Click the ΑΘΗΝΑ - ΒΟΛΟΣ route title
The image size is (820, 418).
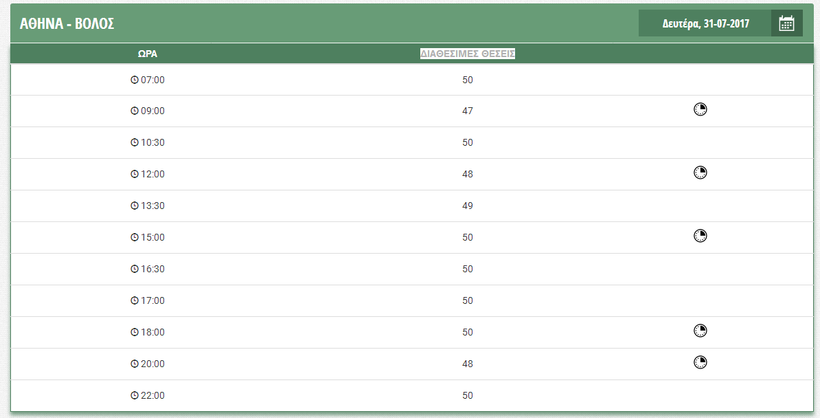67,23
